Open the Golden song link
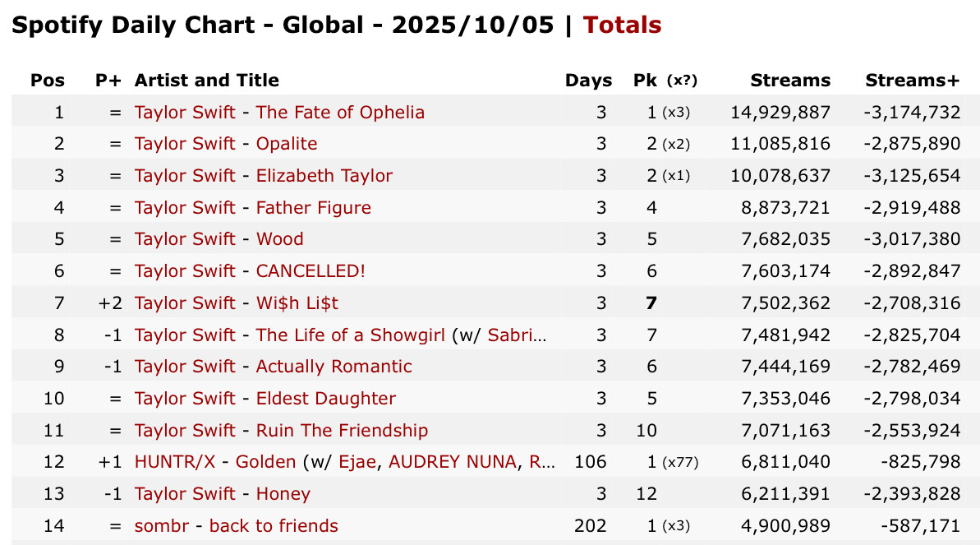 coord(265,462)
